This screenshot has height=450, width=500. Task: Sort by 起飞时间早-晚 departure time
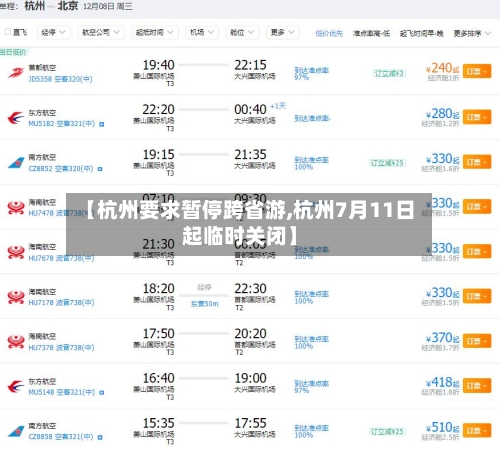pos(422,33)
